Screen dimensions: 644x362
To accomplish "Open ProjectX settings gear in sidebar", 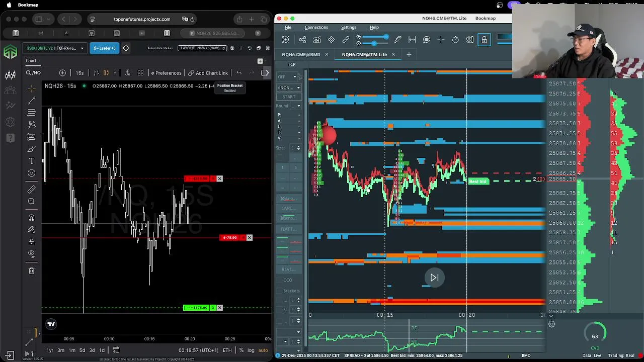I will (10, 121).
